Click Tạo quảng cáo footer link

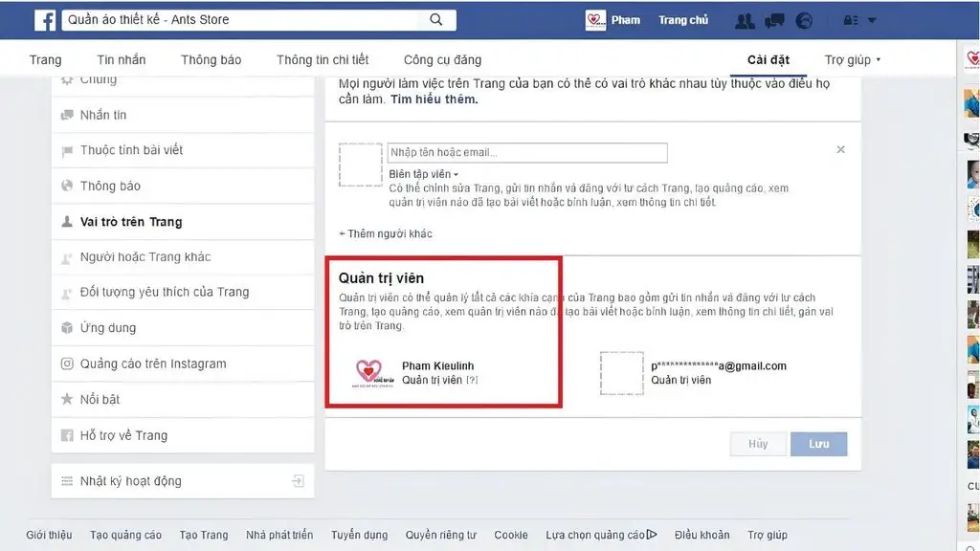point(125,536)
